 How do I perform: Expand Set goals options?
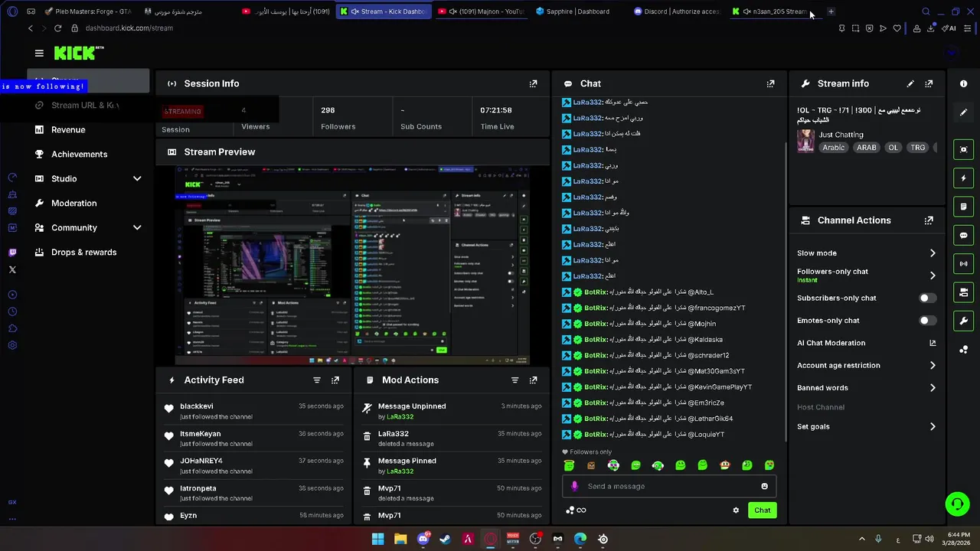(933, 427)
